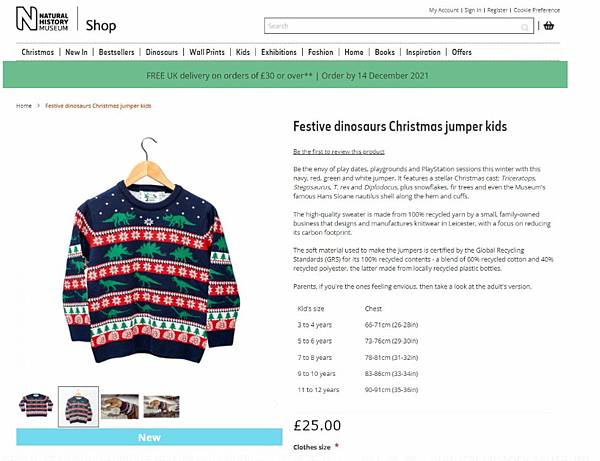View the third thumbnail with dog
Image resolution: width=600 pixels, height=461 pixels.
(120, 405)
